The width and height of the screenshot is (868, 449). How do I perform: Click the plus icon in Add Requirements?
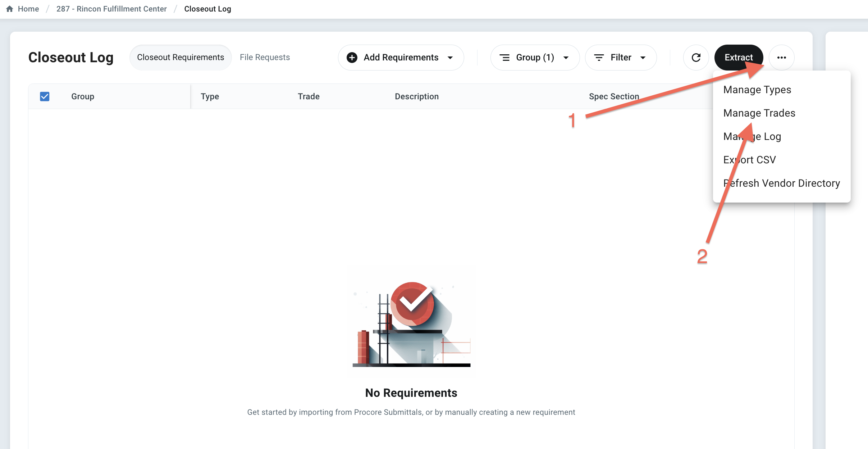pyautogui.click(x=352, y=58)
